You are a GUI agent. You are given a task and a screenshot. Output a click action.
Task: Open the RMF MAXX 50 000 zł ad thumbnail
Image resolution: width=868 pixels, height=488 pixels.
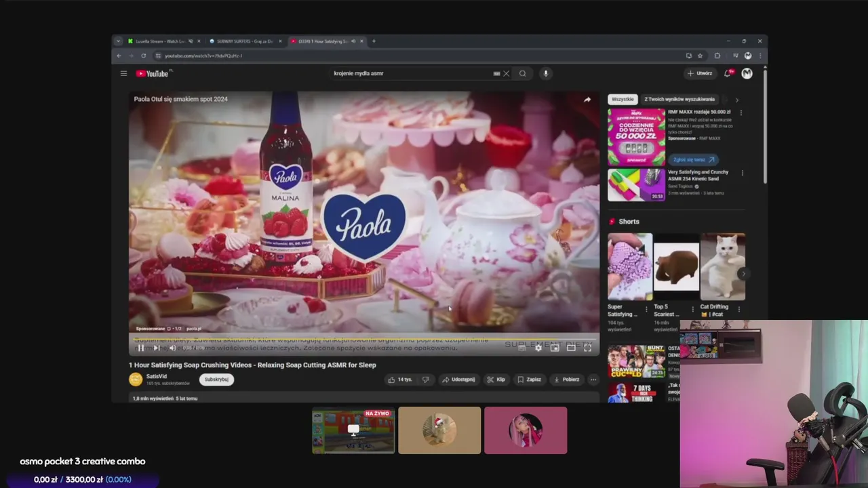pos(637,137)
